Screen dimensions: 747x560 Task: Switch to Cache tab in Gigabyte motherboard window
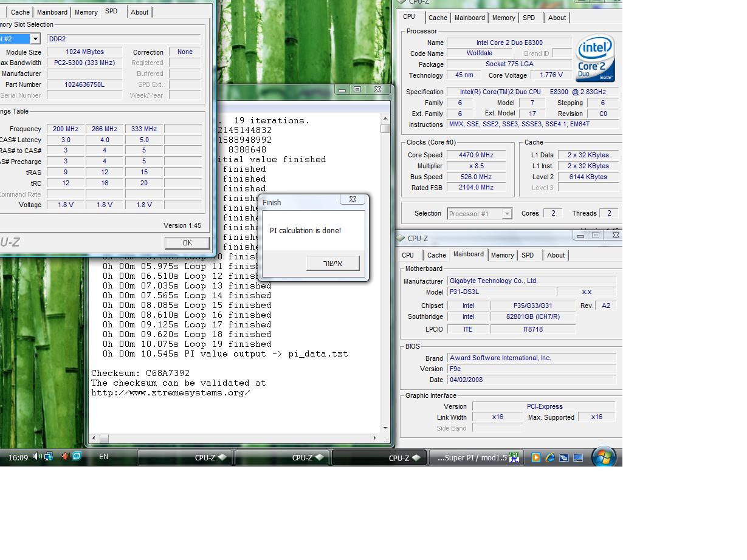tap(436, 255)
